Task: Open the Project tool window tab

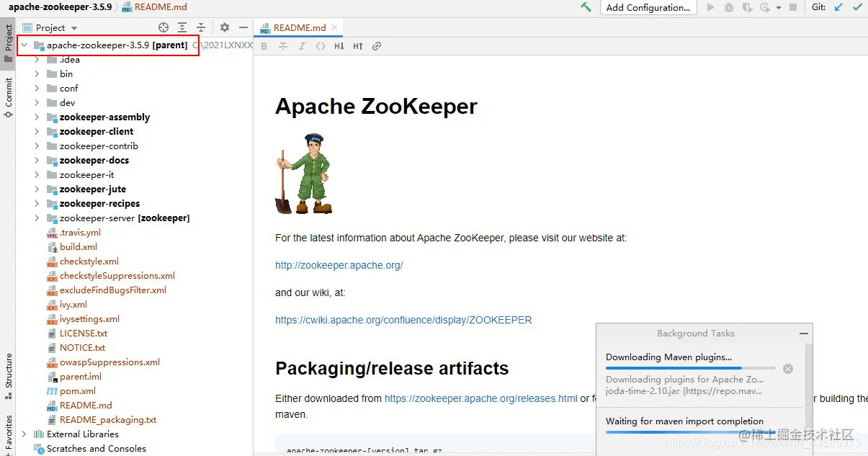Action: pyautogui.click(x=8, y=43)
